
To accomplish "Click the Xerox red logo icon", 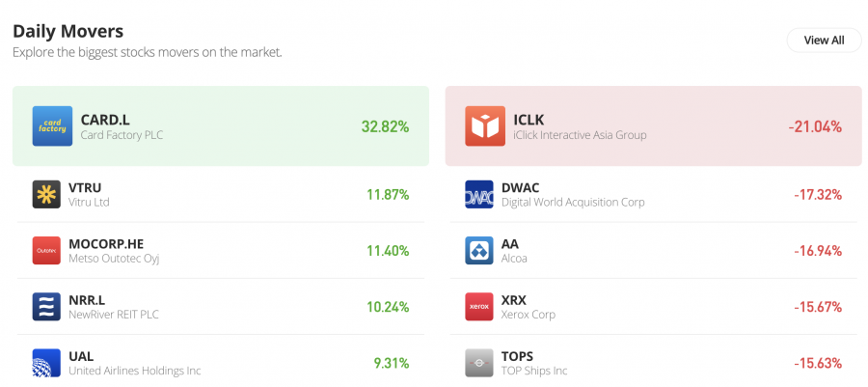I will (x=479, y=307).
